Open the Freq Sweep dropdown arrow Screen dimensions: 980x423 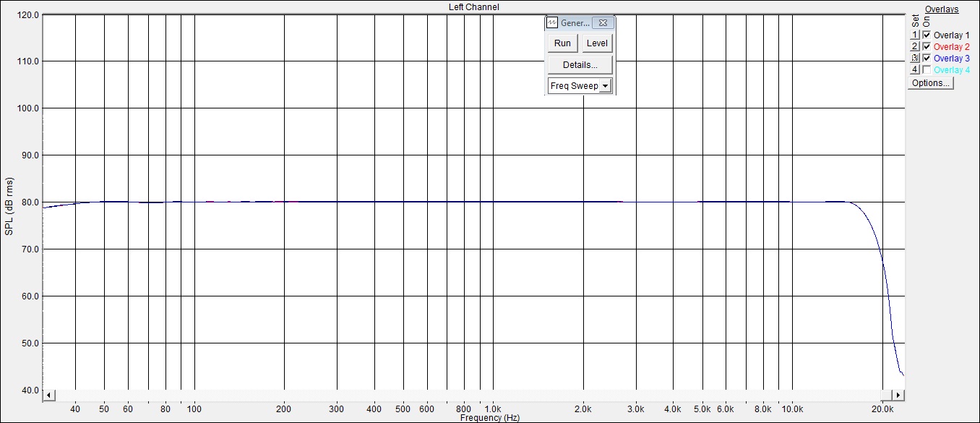(605, 86)
